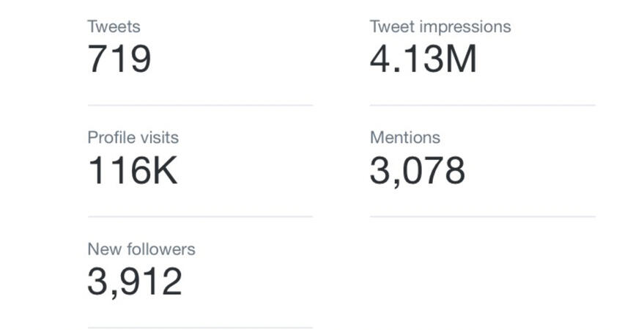This screenshot has width=644, height=330.
Task: Click the divider line below 719
Action: (199, 105)
